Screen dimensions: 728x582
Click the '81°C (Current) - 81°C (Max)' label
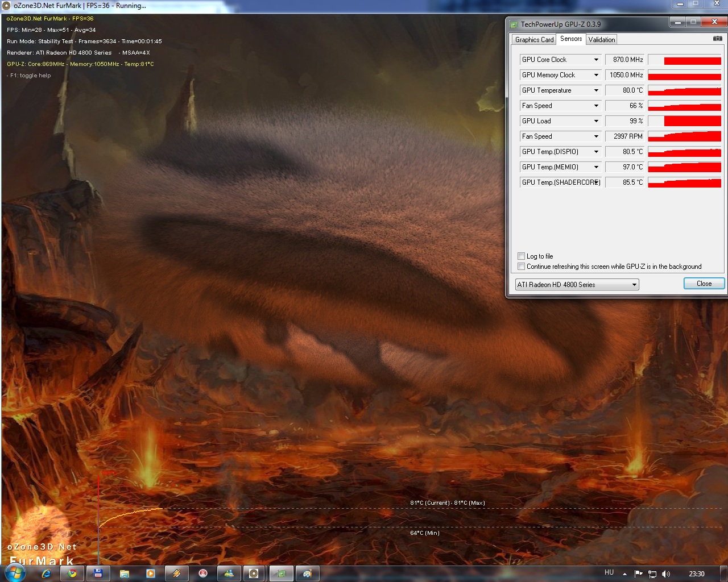click(448, 503)
